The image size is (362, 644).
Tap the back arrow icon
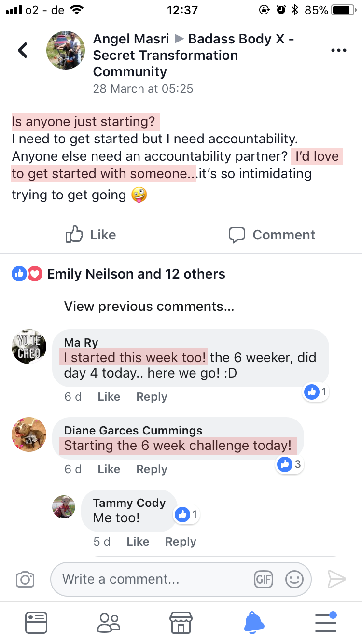pyautogui.click(x=23, y=50)
